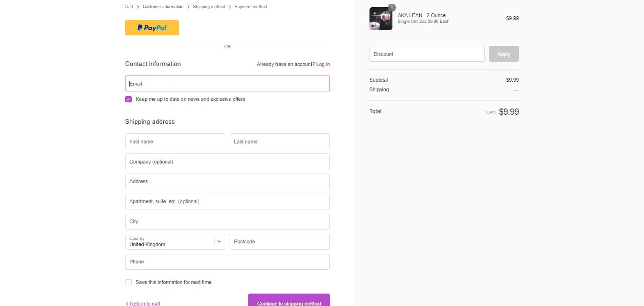
Task: Click the AKA LEAN - 2 Ounce product name
Action: (x=422, y=15)
